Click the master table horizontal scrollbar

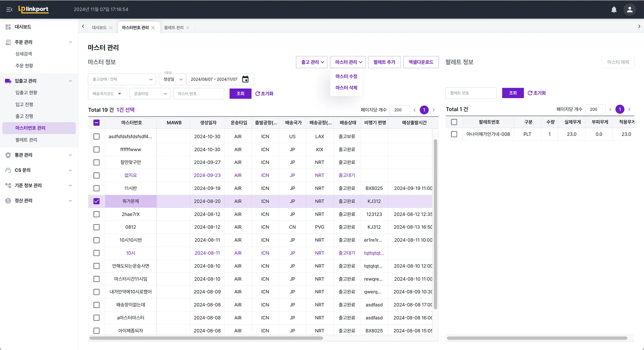pyautogui.click(x=206, y=338)
